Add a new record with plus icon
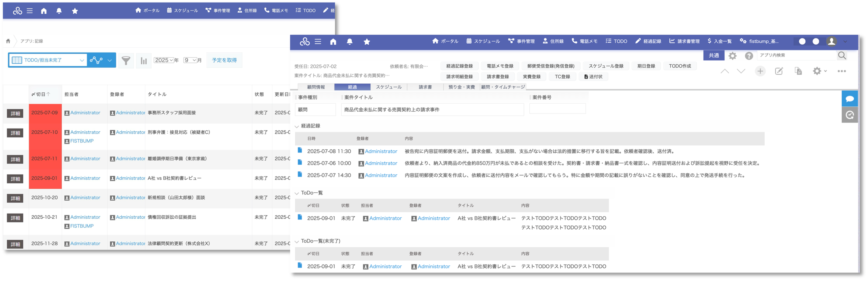Viewport: 868px width, 281px height. click(760, 71)
